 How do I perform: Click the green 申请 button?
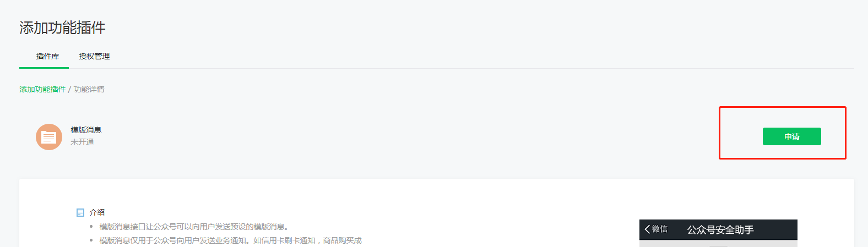(791, 136)
